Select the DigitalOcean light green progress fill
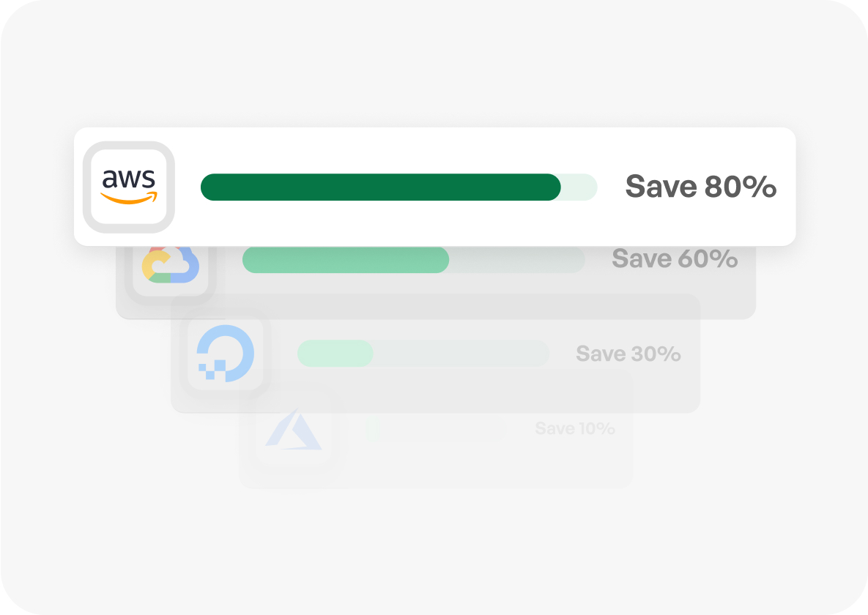 click(x=335, y=354)
